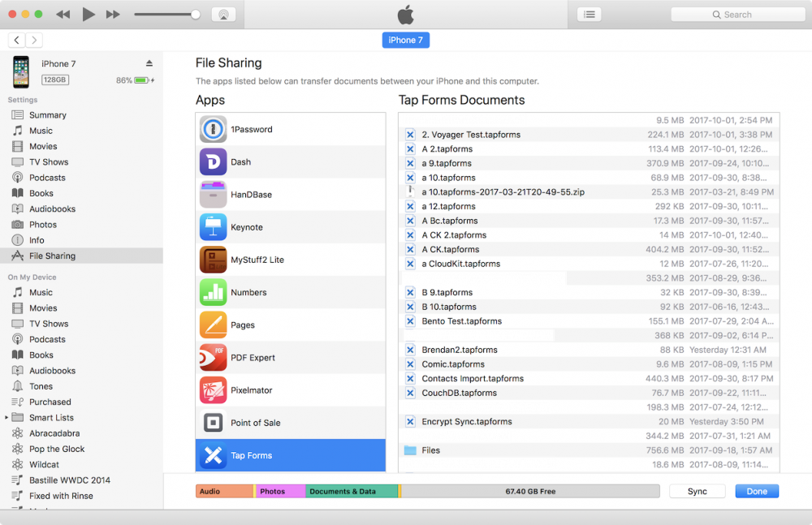Select the HanDBase app
This screenshot has height=525, width=812.
click(x=291, y=195)
